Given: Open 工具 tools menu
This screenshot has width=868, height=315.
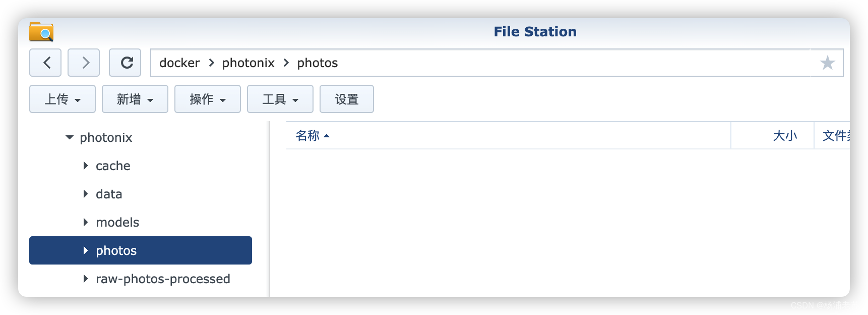Looking at the screenshot, I should click(280, 99).
